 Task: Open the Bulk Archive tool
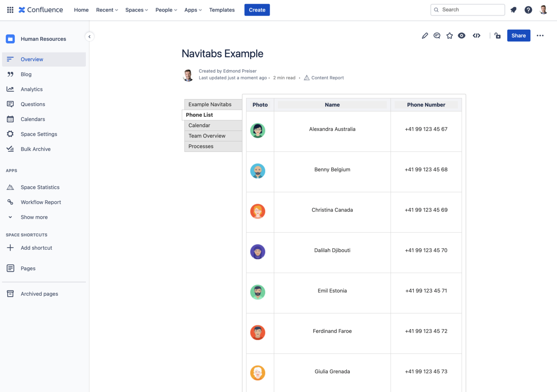(x=36, y=149)
